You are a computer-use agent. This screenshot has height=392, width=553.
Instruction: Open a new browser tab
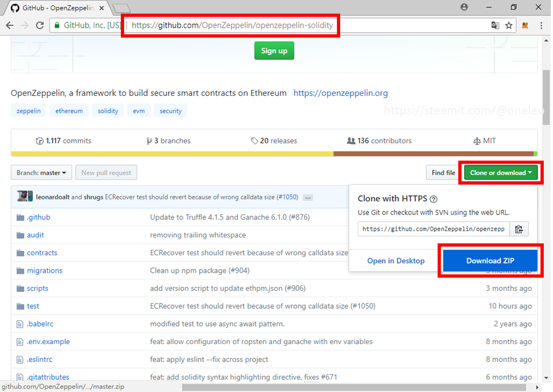[x=122, y=8]
